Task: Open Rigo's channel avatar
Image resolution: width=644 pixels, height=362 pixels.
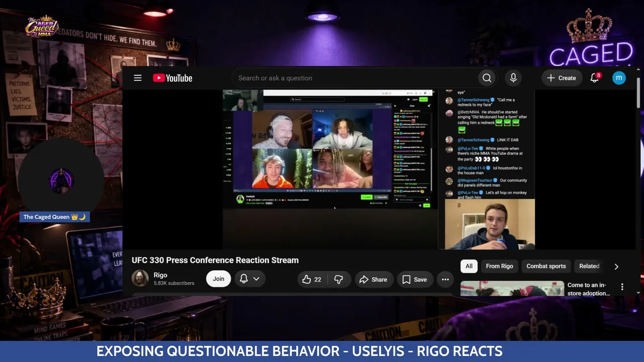Action: (x=140, y=279)
